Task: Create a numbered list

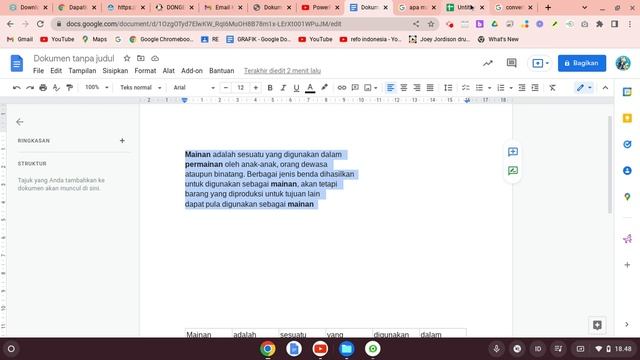Action: pos(501,87)
